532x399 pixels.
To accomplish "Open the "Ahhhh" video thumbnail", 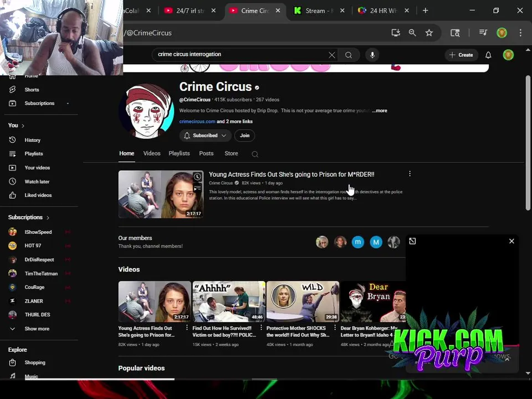I will pyautogui.click(x=229, y=301).
